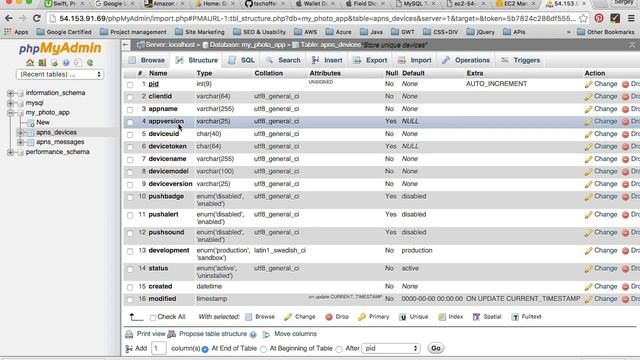The height and width of the screenshot is (360, 640).
Task: Tick checkbox for devicename column
Action: pos(130,160)
